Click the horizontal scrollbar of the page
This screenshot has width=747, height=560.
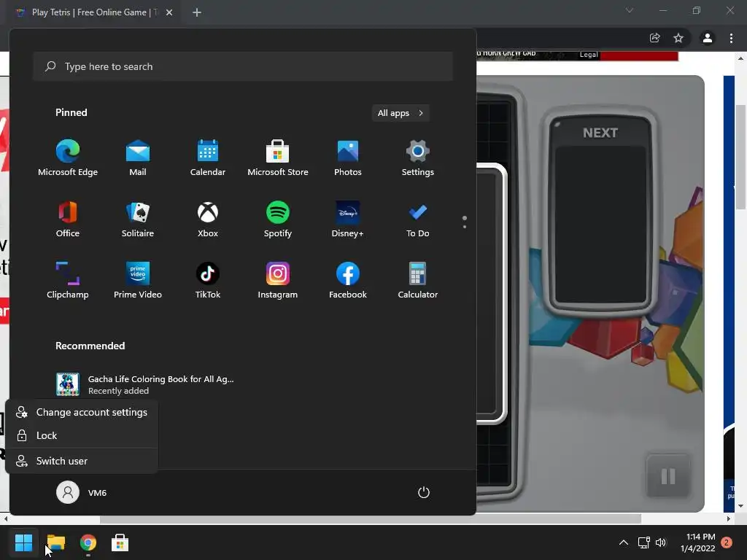coord(371,518)
